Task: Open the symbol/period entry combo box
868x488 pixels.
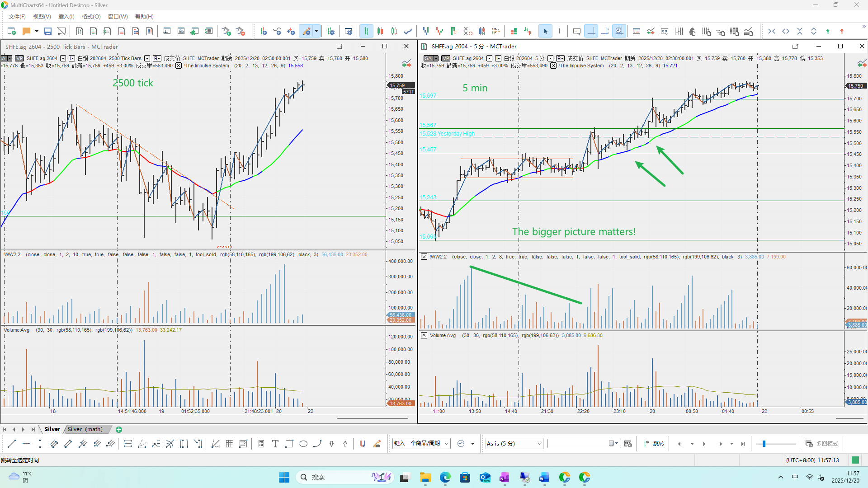Action: click(x=421, y=444)
